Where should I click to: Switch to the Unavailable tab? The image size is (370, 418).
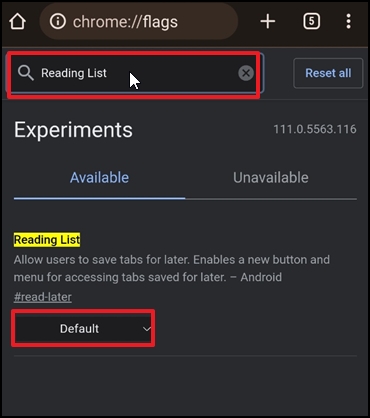click(271, 178)
